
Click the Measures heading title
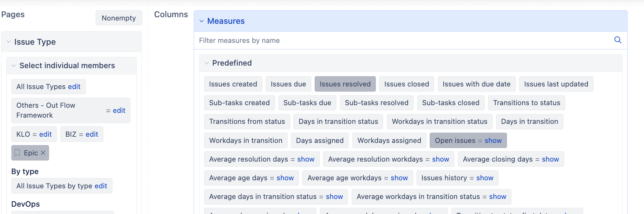point(226,21)
